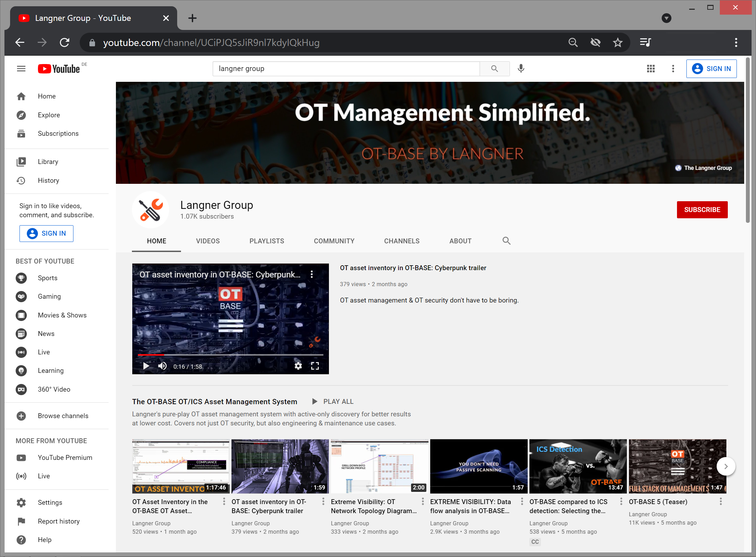
Task: Click SIGN IN button in sidebar
Action: click(46, 233)
